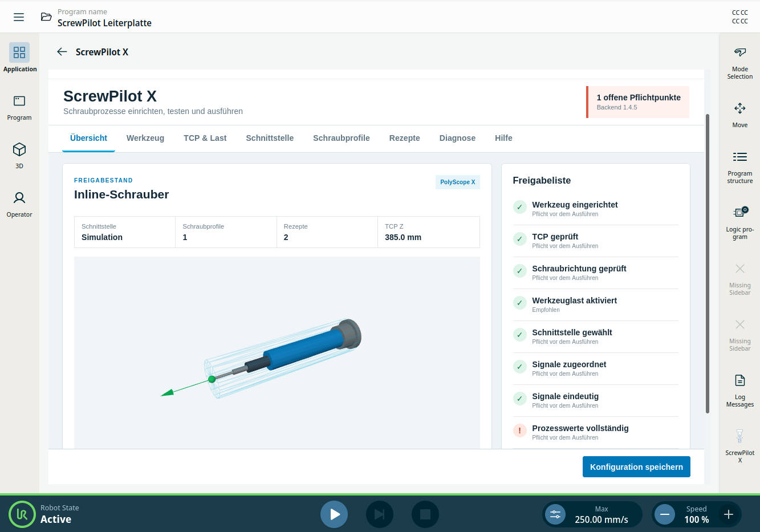Open the Application section
Viewport: 760px width, 532px height.
(x=19, y=58)
